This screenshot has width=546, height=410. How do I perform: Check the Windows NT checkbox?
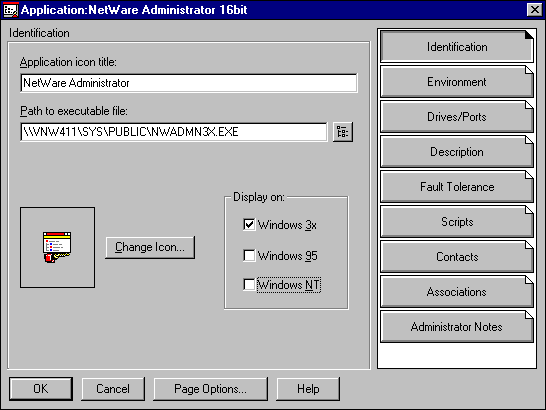[249, 284]
